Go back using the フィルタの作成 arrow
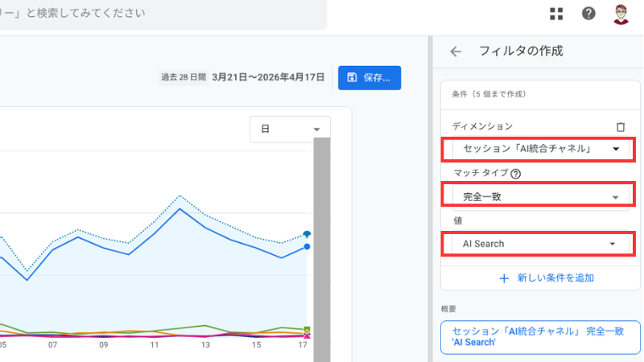The height and width of the screenshot is (362, 644). [456, 51]
